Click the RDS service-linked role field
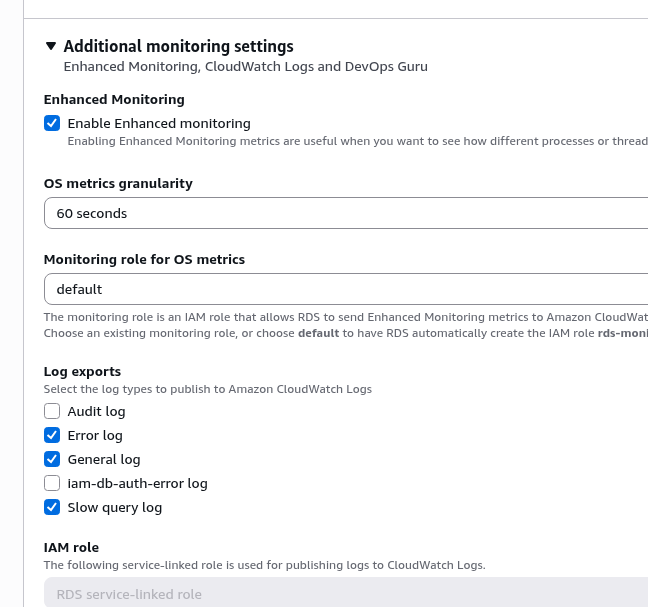 [x=340, y=594]
